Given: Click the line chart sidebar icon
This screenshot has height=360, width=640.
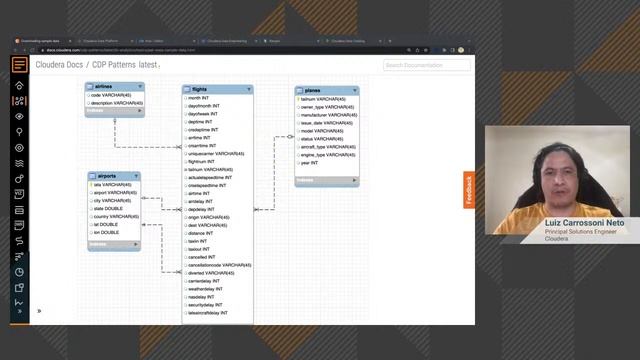Looking at the screenshot, I should coord(19,302).
